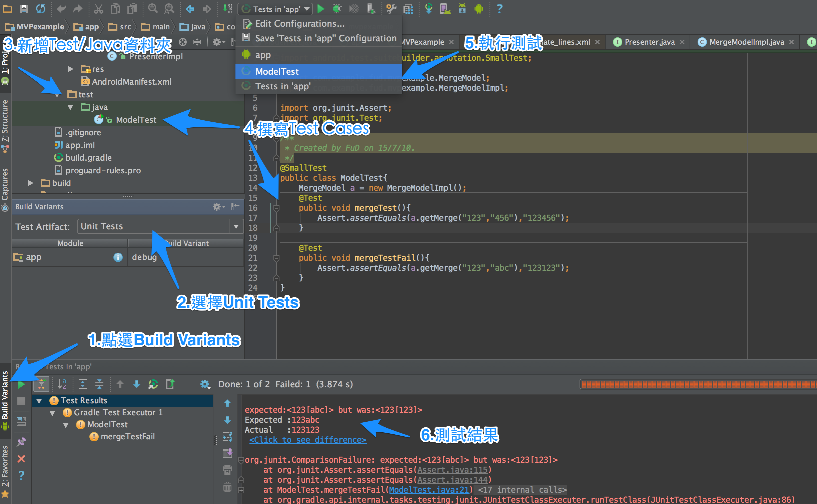Click the print icon in console gutter
817x504 pixels.
tap(227, 470)
